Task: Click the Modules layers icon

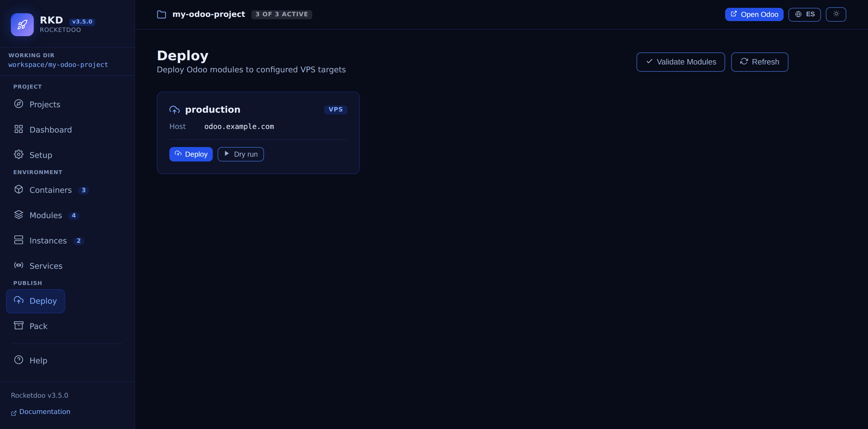Action: [x=18, y=215]
